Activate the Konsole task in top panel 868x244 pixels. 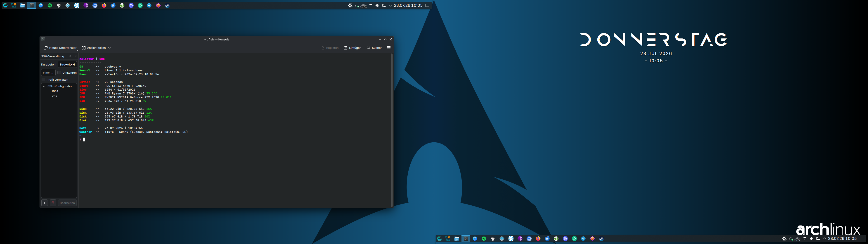tap(32, 5)
